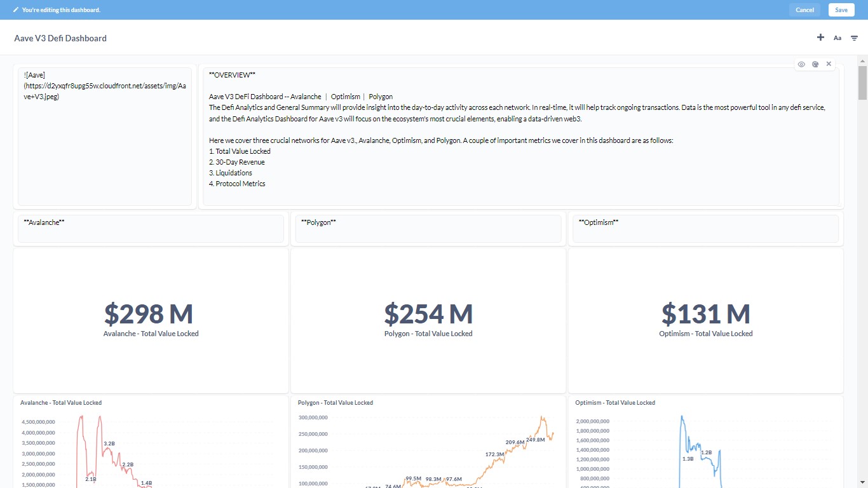Cancel dashboard editing

[x=804, y=10]
